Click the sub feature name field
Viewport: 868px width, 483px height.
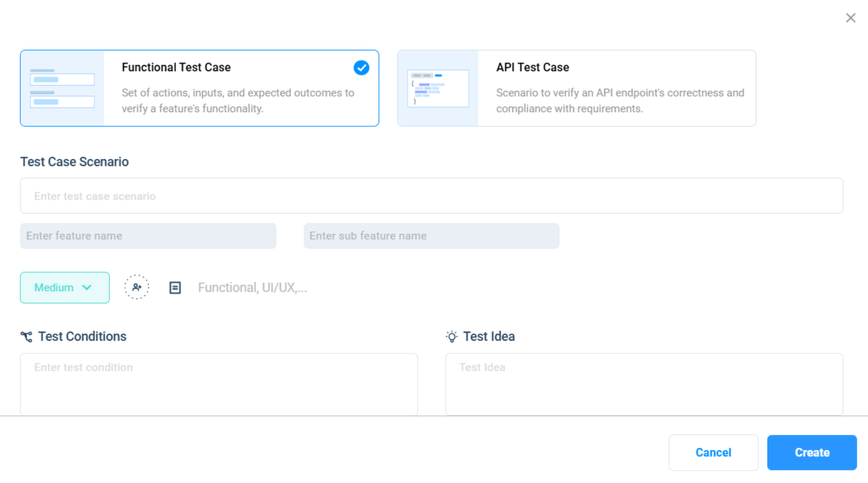431,236
